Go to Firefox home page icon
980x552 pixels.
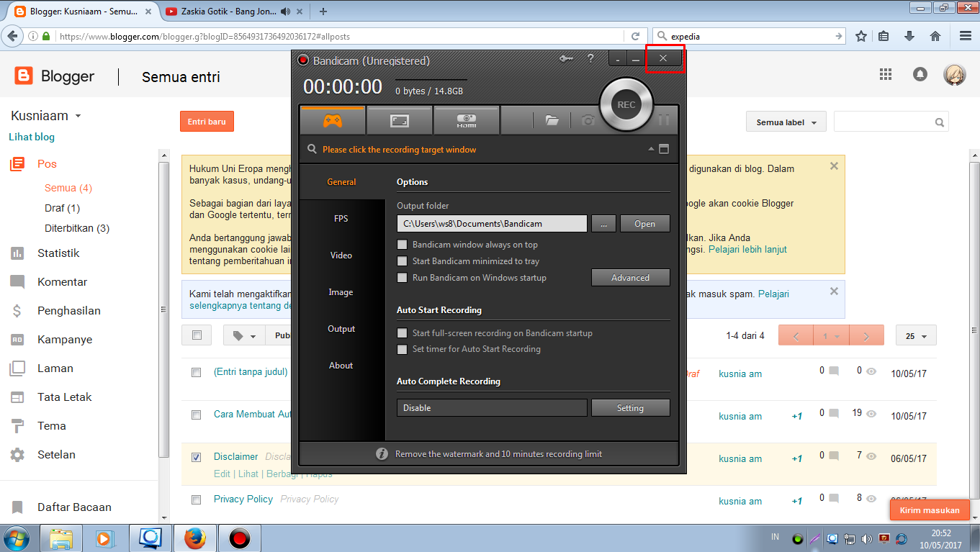tap(935, 36)
